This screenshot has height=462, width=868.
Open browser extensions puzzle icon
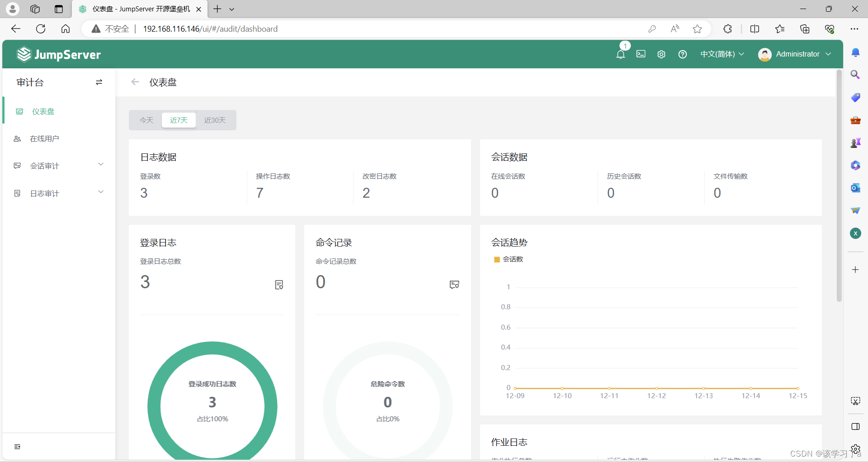pos(727,29)
